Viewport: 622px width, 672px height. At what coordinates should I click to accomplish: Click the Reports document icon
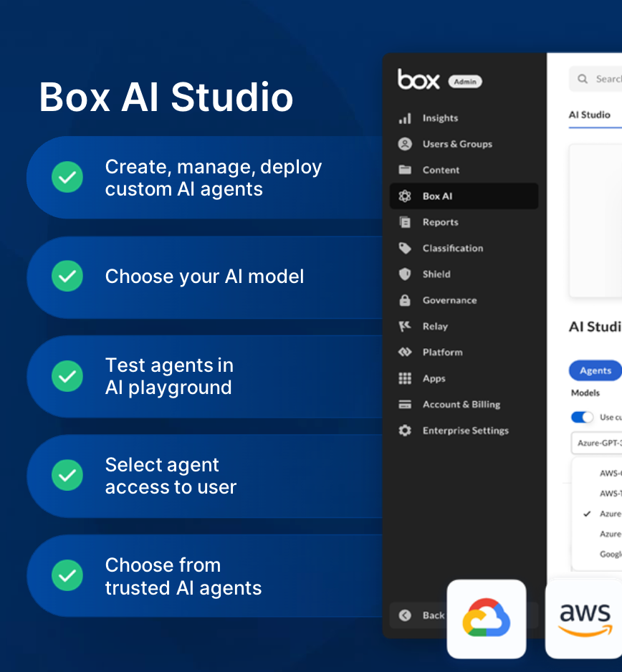[x=405, y=222]
